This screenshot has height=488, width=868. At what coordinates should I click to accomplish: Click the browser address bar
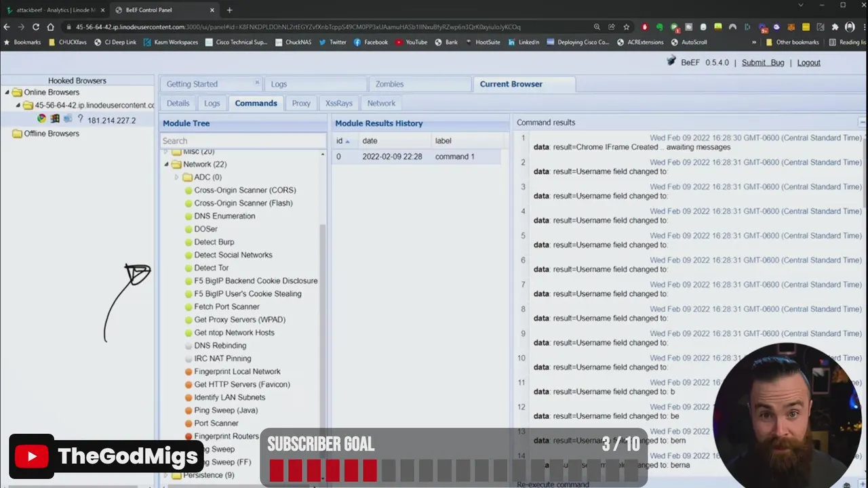pyautogui.click(x=325, y=27)
